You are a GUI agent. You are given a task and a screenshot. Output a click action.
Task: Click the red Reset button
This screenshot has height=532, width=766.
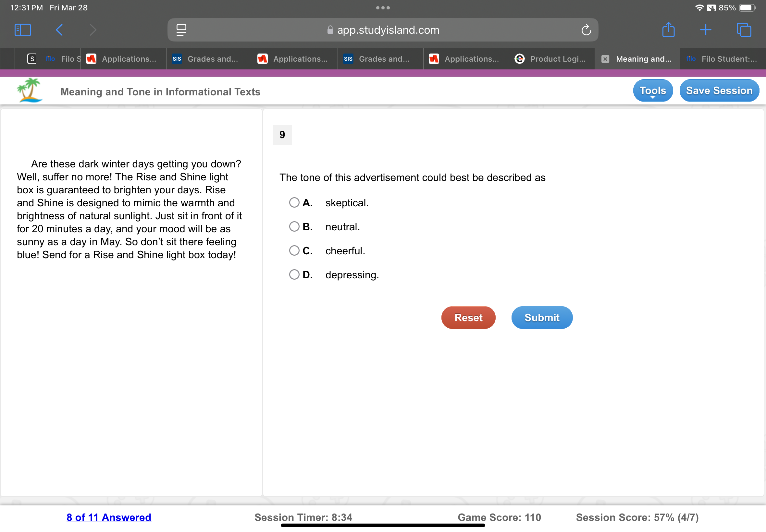point(468,317)
